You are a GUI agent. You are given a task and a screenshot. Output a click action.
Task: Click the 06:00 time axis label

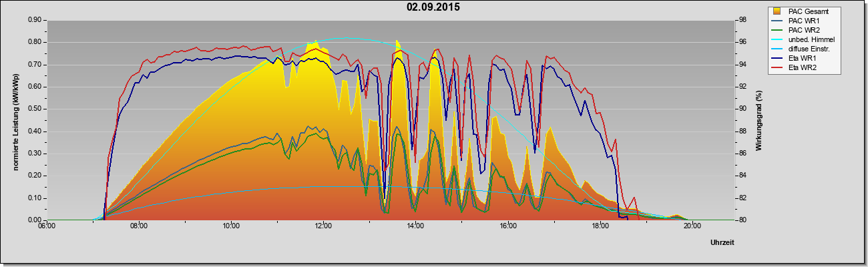point(46,226)
